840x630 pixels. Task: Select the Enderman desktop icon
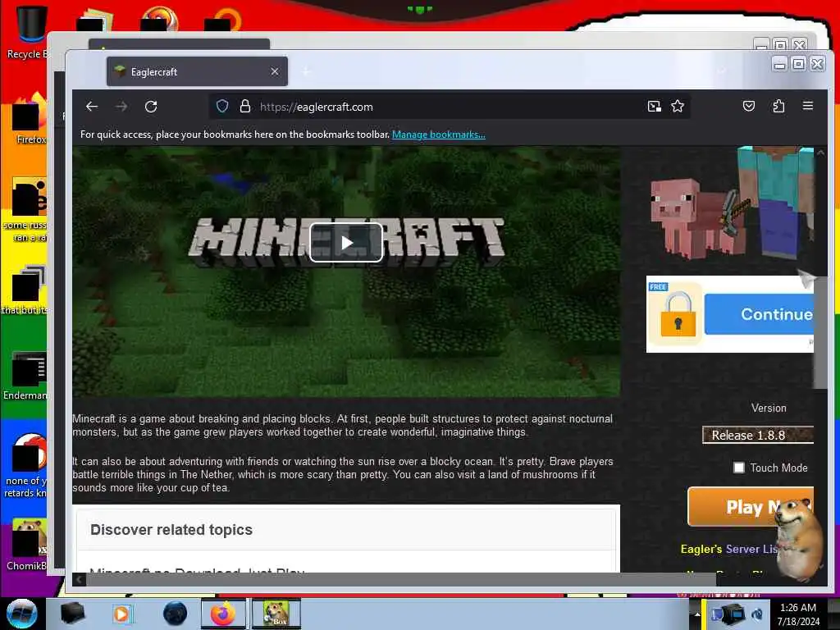pos(25,375)
